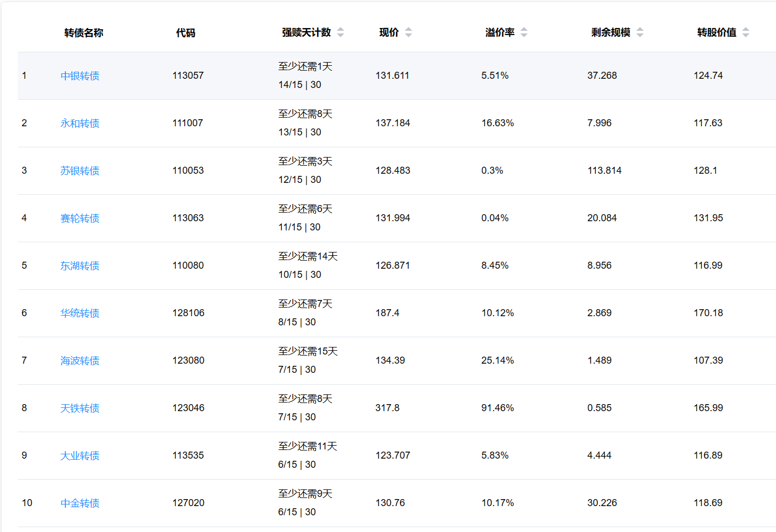Open the 大业转债 bond link

[80, 456]
